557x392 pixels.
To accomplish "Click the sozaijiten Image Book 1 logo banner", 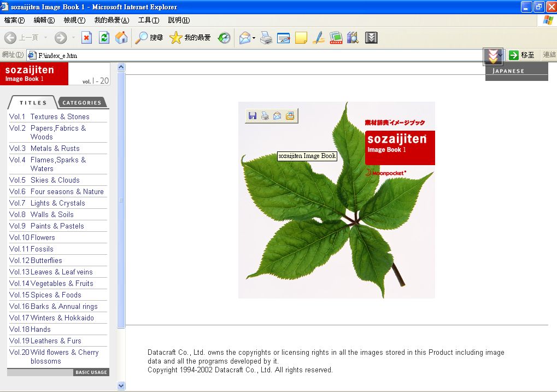I will (x=34, y=74).
